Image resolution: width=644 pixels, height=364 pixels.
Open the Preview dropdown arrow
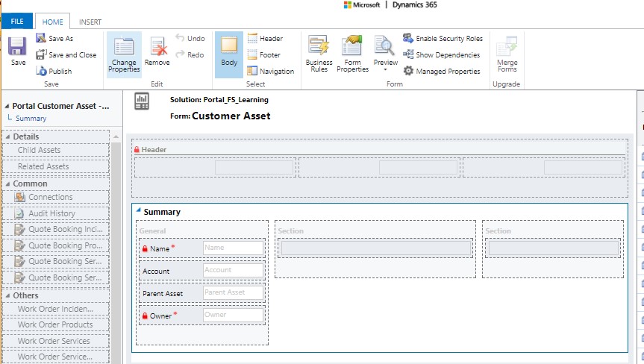tap(385, 70)
